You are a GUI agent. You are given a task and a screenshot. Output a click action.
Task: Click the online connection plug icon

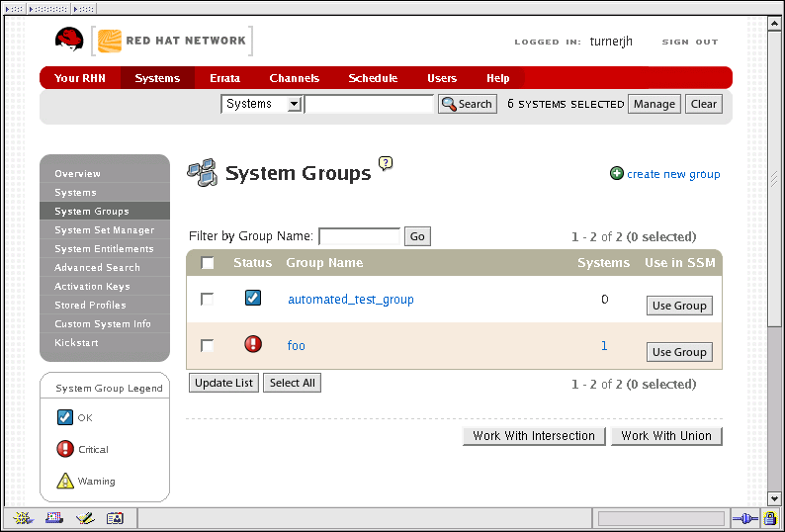click(744, 518)
